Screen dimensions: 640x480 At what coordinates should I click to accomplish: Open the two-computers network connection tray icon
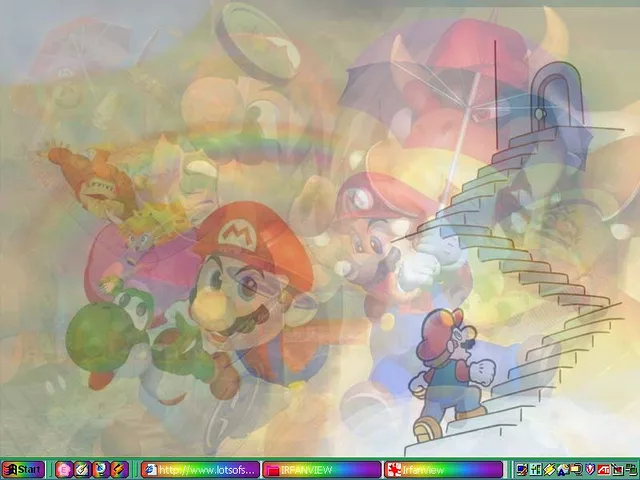(x=631, y=470)
